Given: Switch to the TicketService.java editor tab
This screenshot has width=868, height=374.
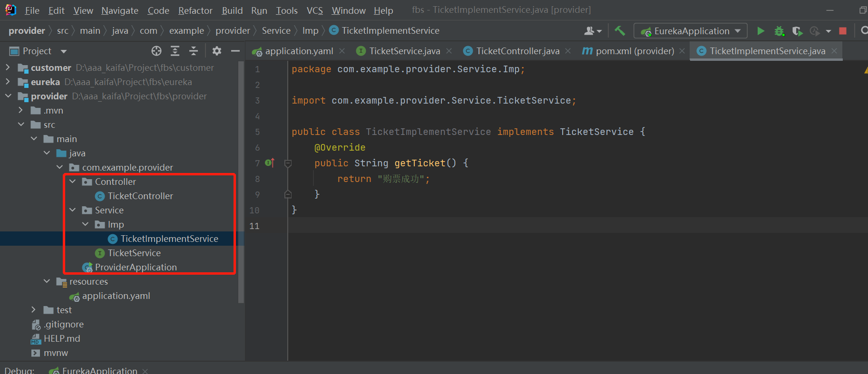Looking at the screenshot, I should (x=404, y=51).
